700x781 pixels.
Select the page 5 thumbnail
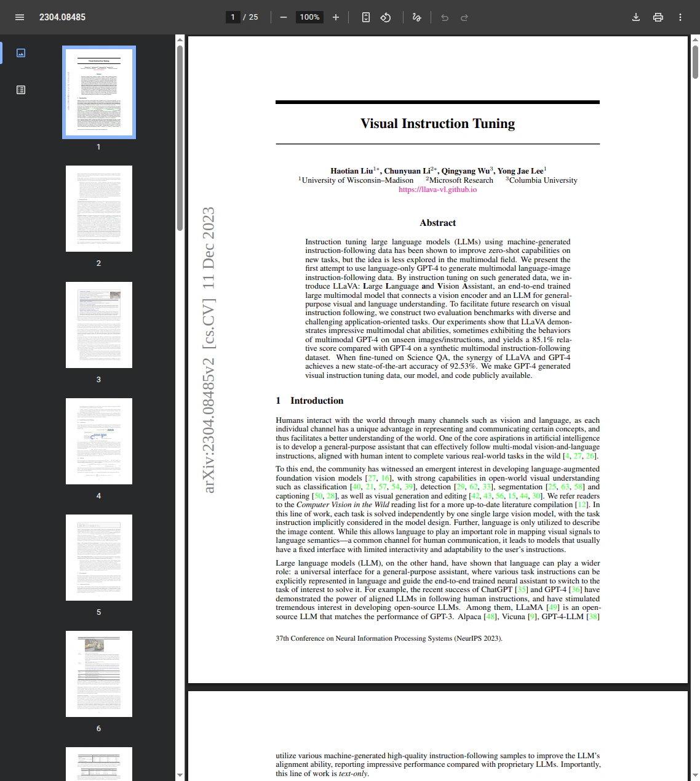coord(98,557)
